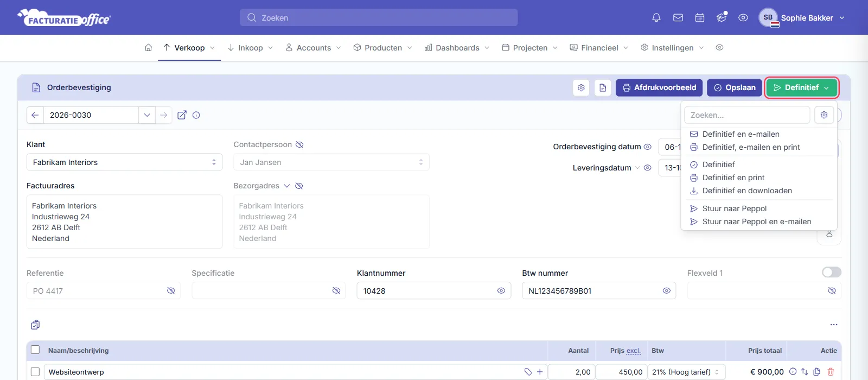Go to the home dashboard icon

[x=148, y=48]
